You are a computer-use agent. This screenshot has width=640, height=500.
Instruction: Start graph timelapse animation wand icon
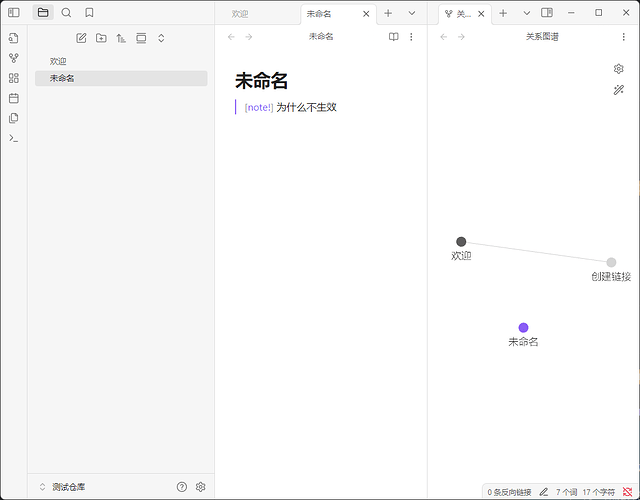[x=618, y=90]
